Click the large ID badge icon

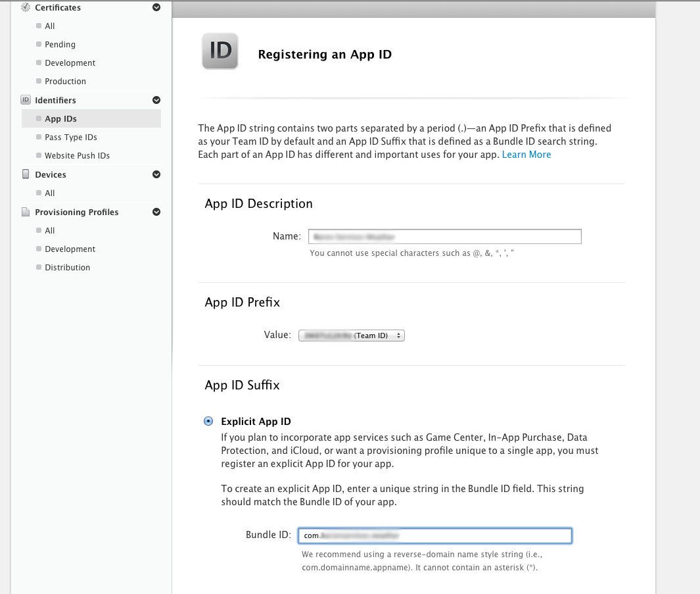(220, 51)
